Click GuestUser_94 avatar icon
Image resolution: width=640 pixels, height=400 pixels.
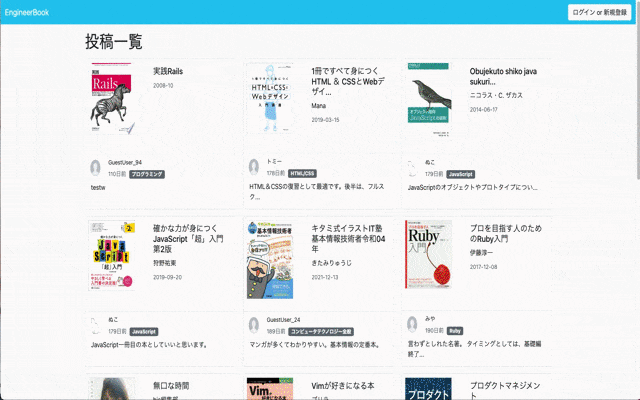[x=96, y=168]
